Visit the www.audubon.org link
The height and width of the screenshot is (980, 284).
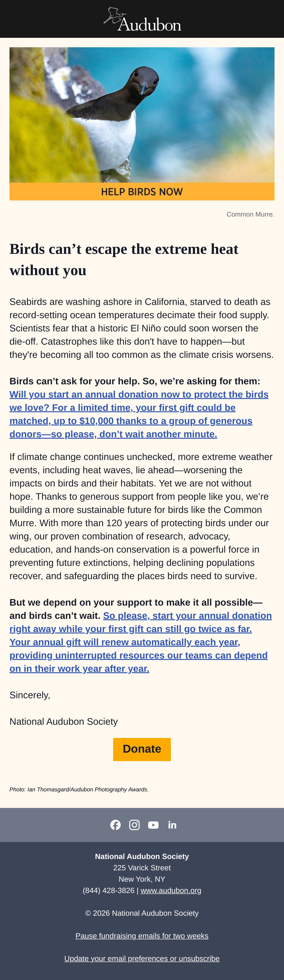(x=171, y=891)
